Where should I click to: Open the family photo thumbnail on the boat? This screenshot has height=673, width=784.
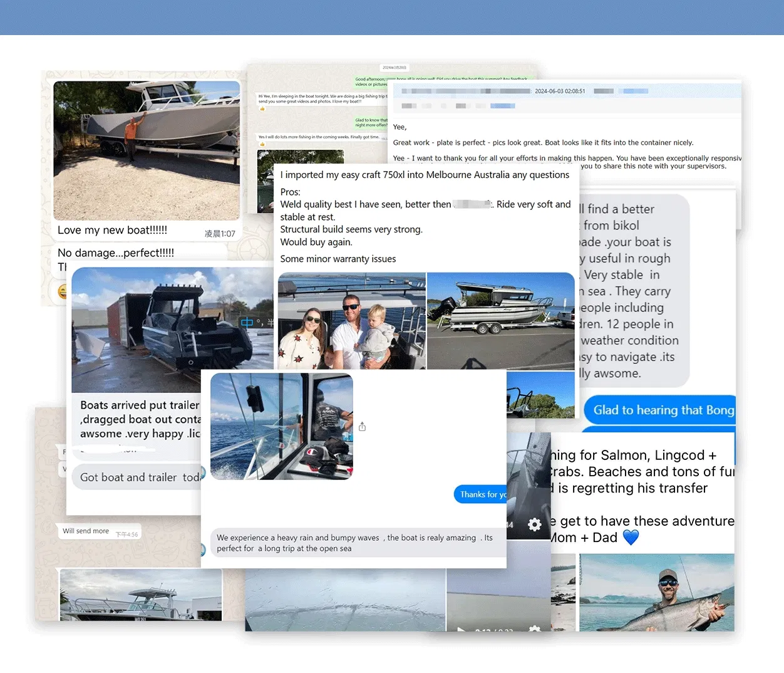[351, 321]
